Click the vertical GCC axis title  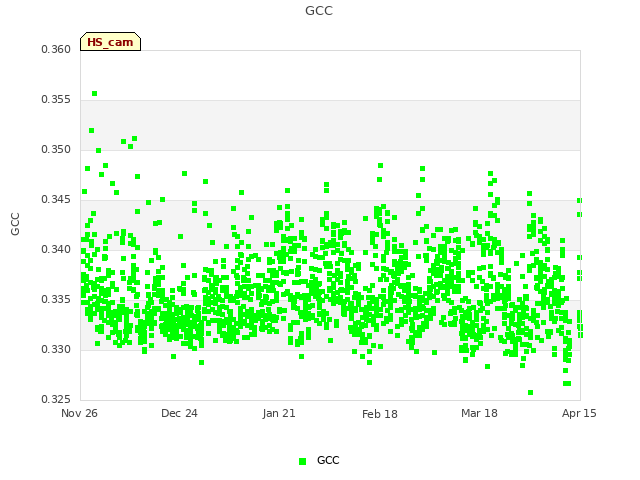(x=15, y=224)
